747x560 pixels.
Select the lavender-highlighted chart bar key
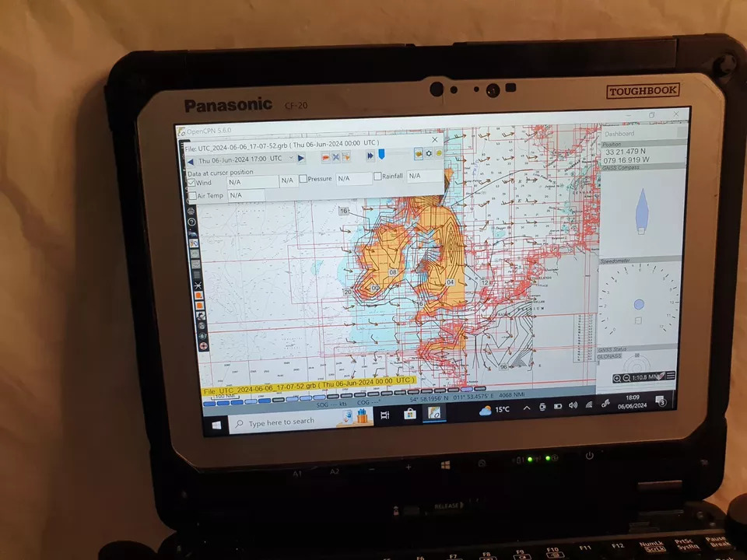coord(466,389)
